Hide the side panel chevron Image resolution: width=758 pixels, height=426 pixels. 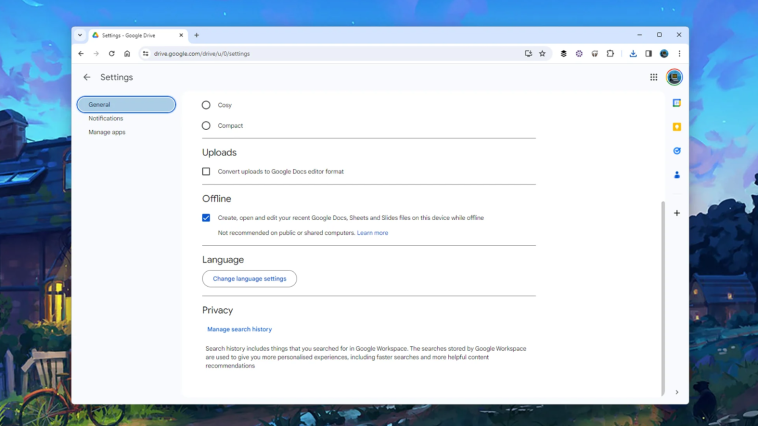[x=677, y=392]
